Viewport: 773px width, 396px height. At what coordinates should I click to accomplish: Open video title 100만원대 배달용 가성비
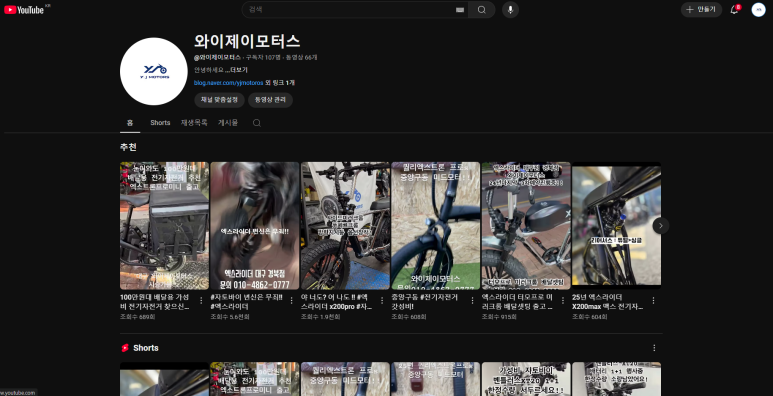(x=155, y=302)
